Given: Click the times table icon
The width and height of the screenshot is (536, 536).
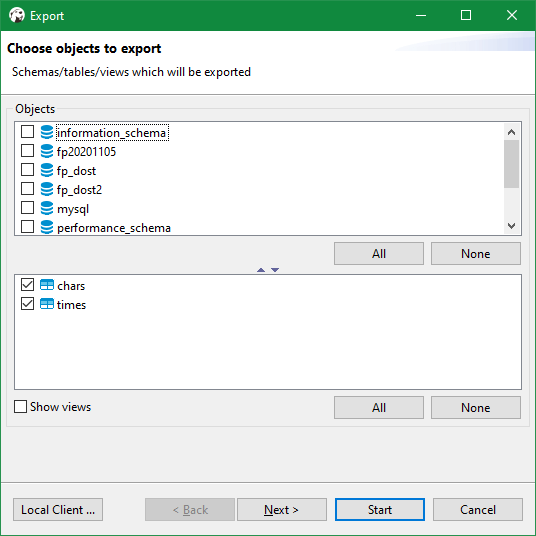Looking at the screenshot, I should pos(47,304).
